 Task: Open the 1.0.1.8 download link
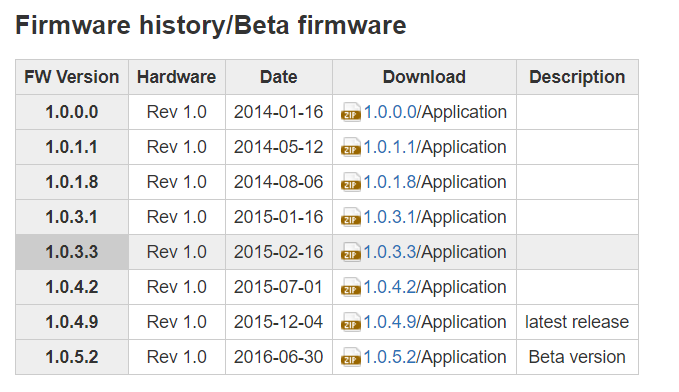point(390,182)
